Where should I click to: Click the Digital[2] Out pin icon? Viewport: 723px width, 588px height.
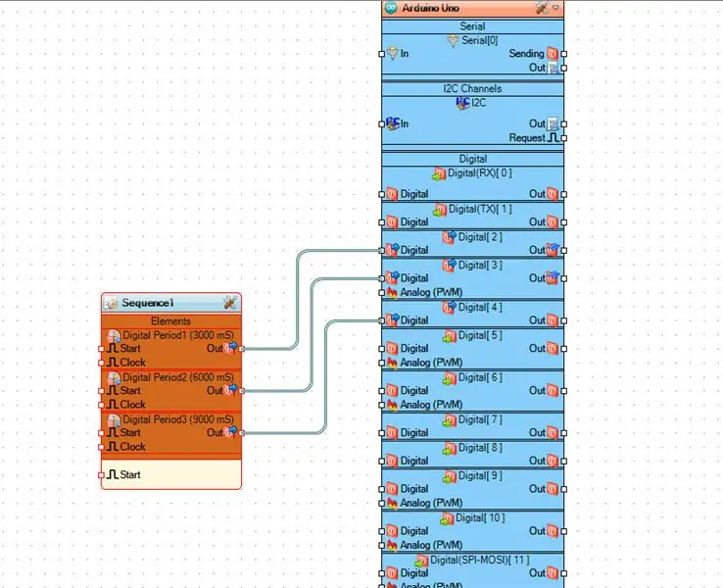tap(553, 250)
